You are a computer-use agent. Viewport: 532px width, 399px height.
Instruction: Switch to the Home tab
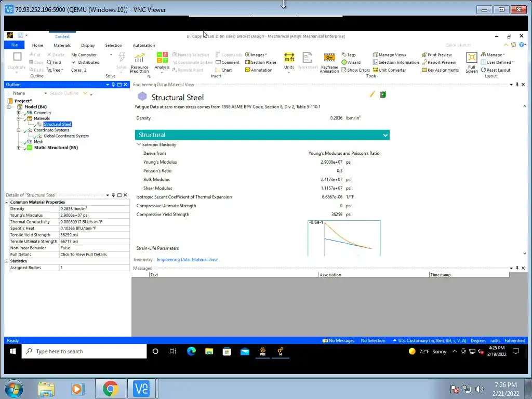37,45
